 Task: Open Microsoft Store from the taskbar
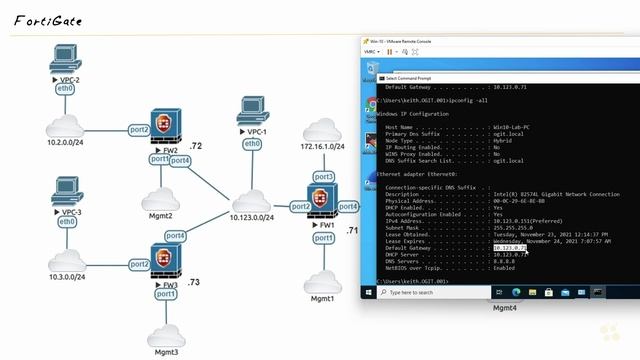point(549,292)
